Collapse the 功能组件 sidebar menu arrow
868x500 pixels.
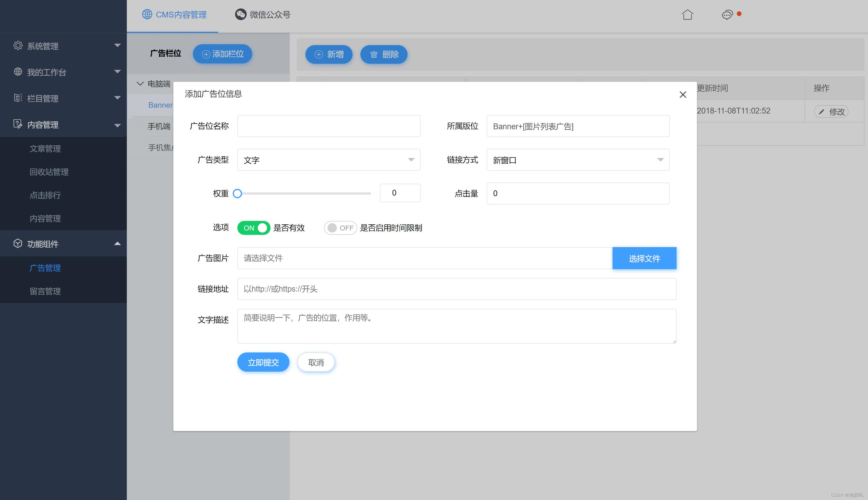pos(118,244)
